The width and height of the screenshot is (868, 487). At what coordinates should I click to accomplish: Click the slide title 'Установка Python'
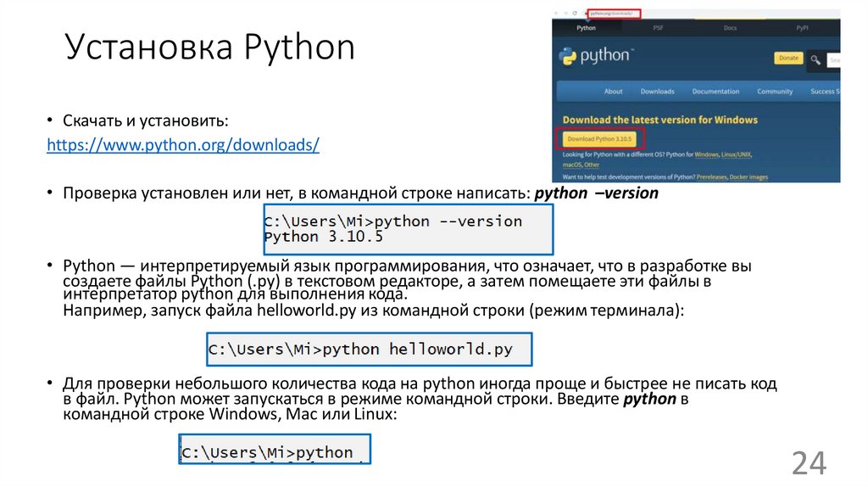(209, 48)
